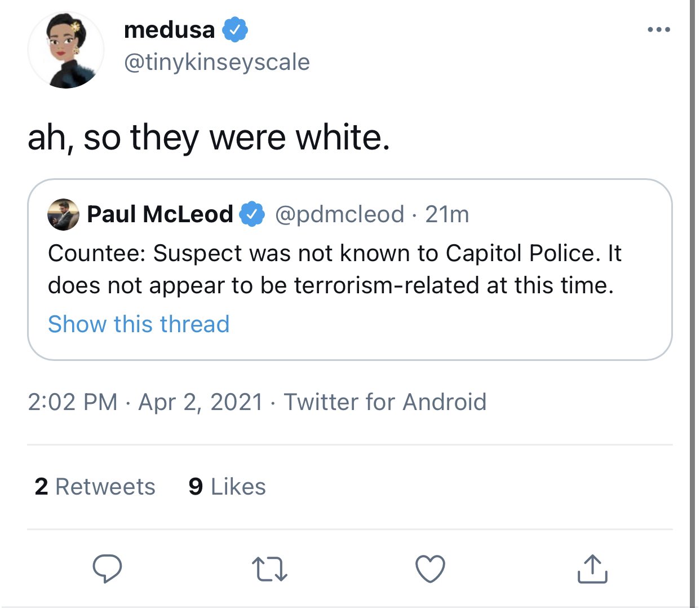Open the @pdmcleod handle
Screen dimensions: 700x608
[x=339, y=214]
